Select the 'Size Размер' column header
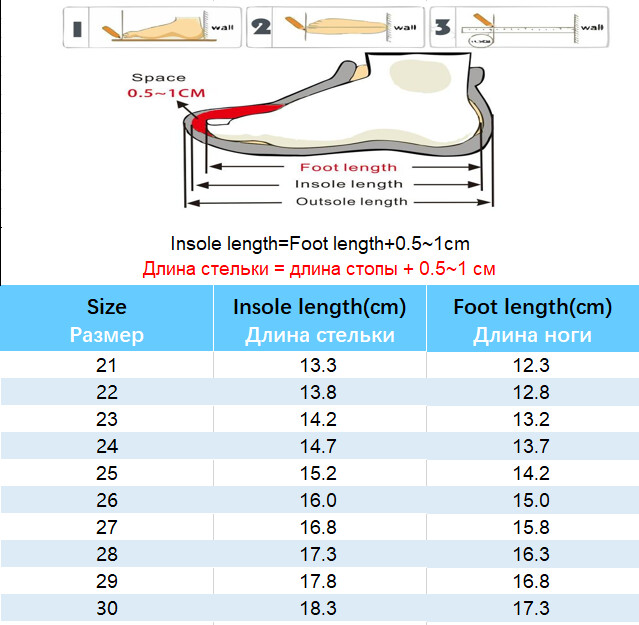Image resolution: width=639 pixels, height=625 pixels. coord(107,320)
